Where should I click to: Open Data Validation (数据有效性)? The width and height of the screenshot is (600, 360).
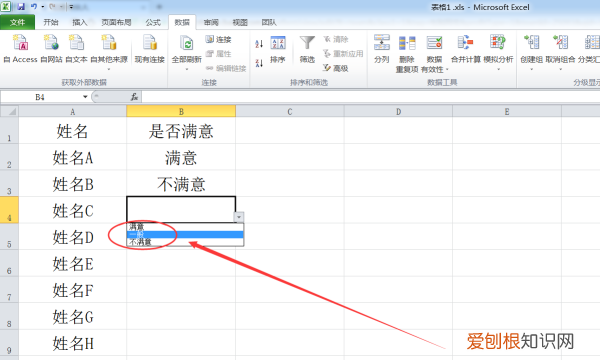(434, 54)
